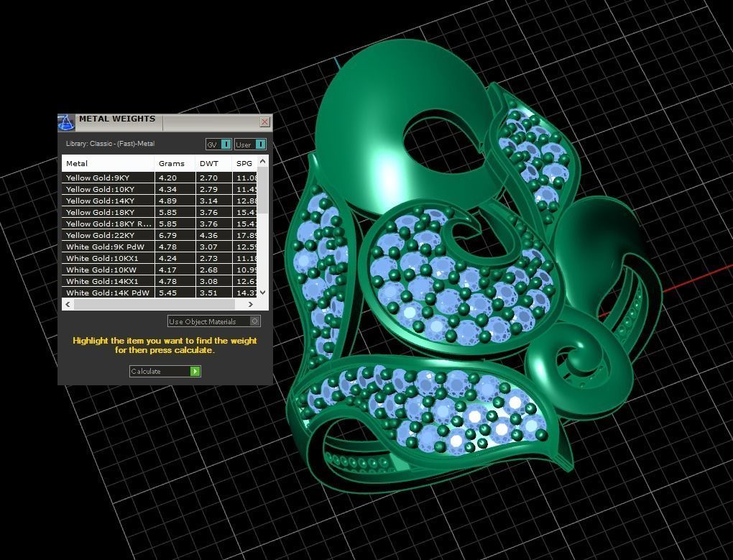Select the Yellow Gold:10KY row
The image size is (733, 560).
point(160,189)
